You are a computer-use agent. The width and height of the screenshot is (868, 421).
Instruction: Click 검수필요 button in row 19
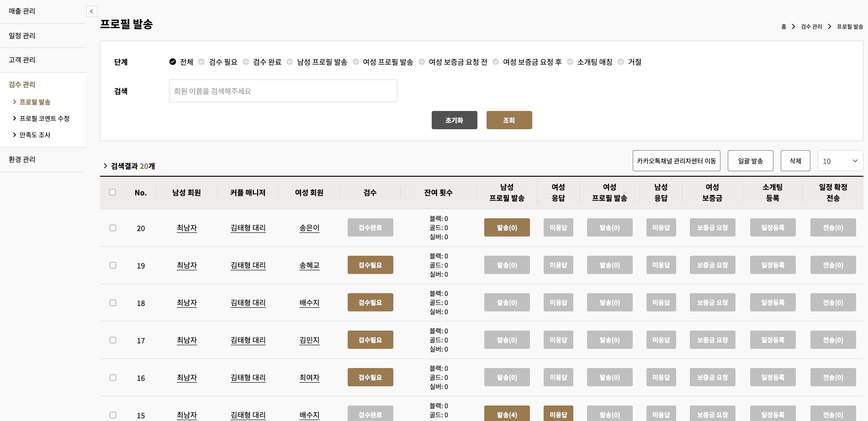pos(370,265)
